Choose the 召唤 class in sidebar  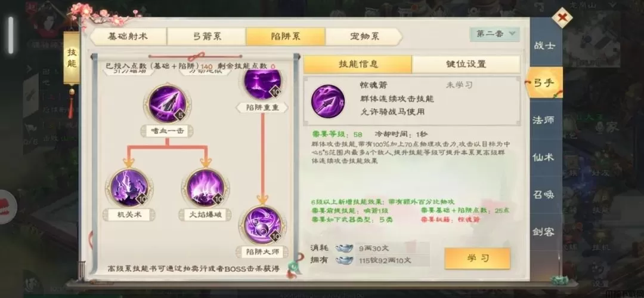tap(544, 195)
